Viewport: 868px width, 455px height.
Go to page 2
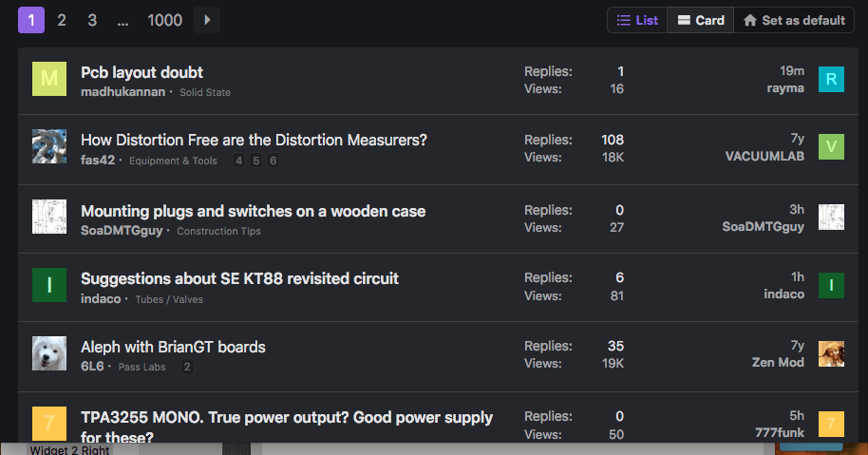[62, 21]
